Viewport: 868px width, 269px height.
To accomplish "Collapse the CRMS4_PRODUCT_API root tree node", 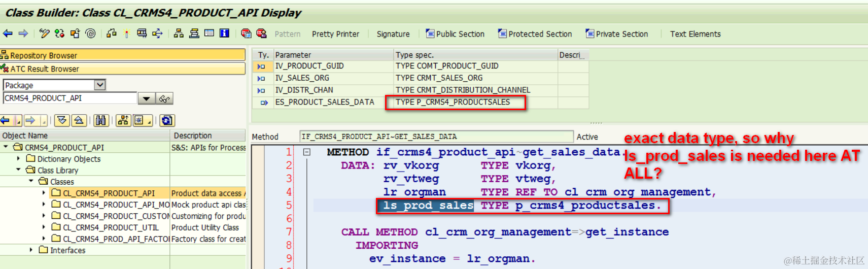I will coord(6,147).
